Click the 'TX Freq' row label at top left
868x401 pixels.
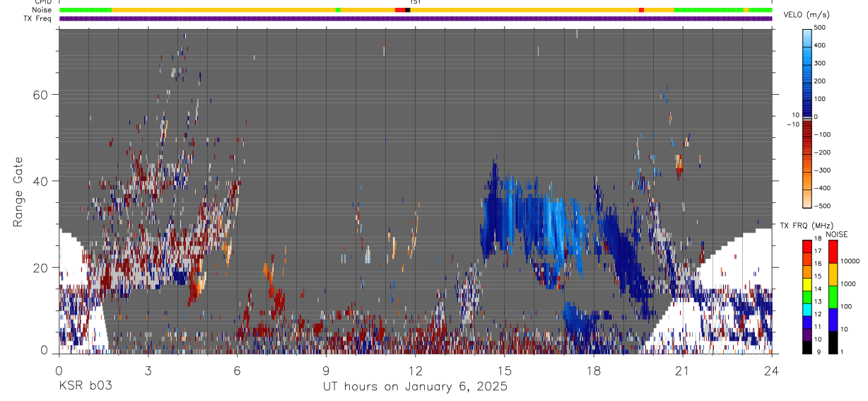point(39,18)
